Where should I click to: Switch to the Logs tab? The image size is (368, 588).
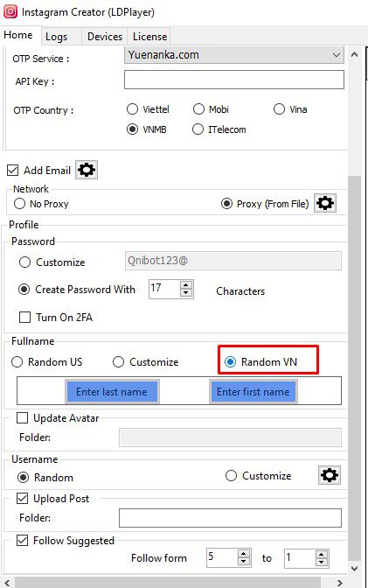(57, 37)
